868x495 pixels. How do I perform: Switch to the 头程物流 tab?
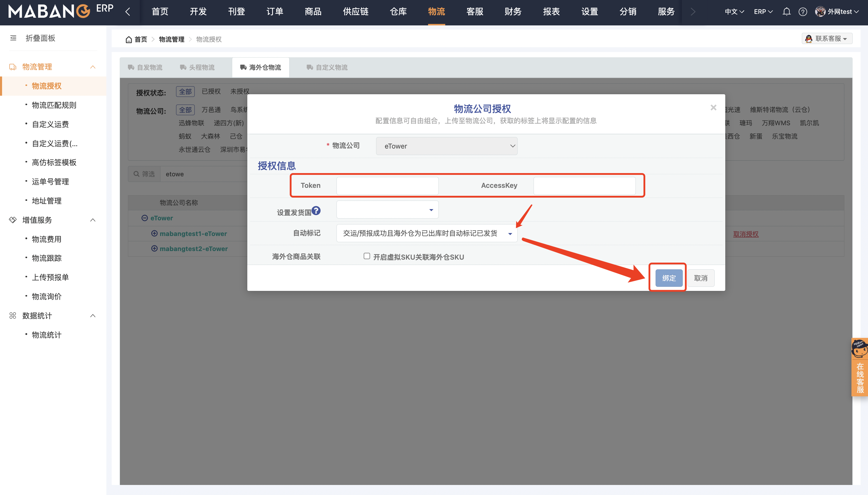point(198,68)
